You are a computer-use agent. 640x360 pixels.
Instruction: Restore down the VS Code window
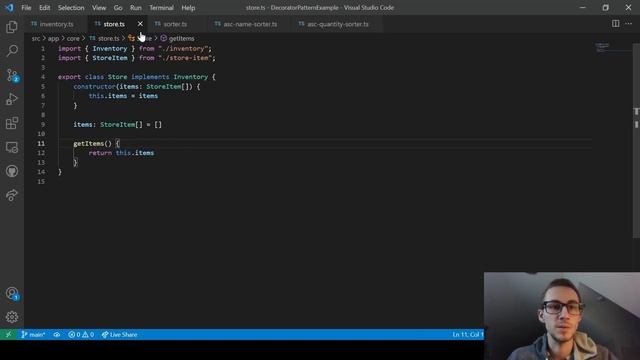click(606, 7)
